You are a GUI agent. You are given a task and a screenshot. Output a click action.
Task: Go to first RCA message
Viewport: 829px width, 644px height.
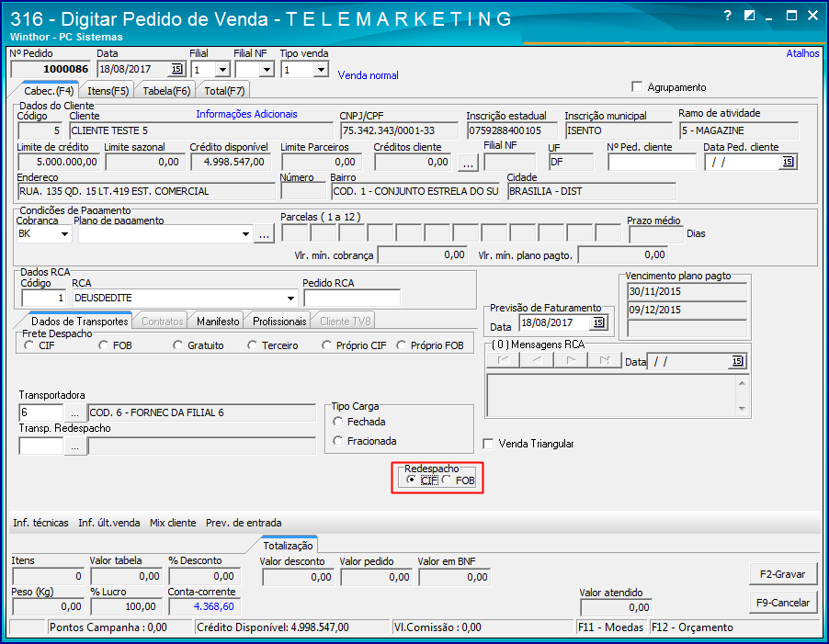tap(503, 360)
